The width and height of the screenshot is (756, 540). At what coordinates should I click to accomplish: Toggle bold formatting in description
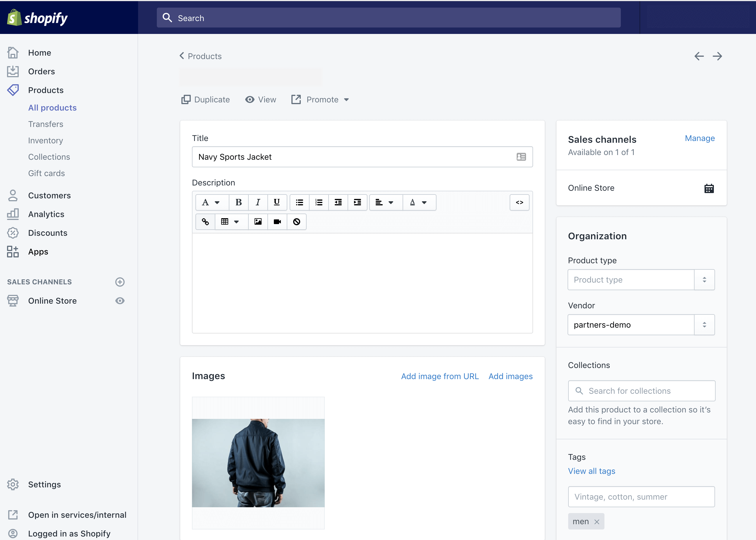[x=238, y=202]
